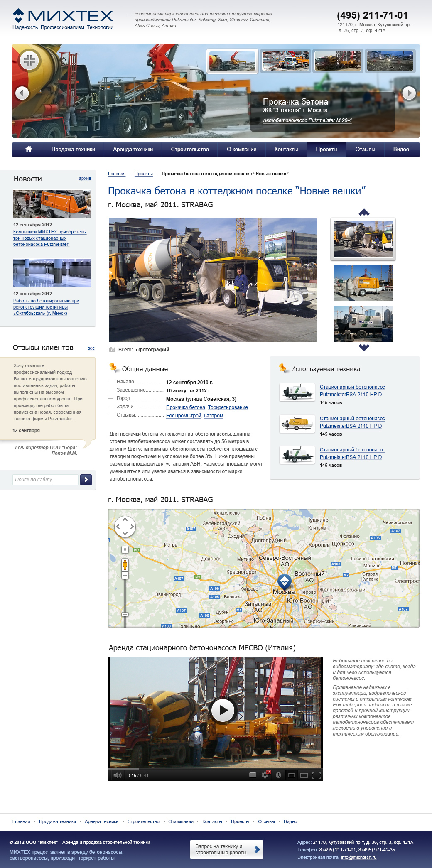Select third gallery thumbnail with grey pump
The height and width of the screenshot is (868, 432).
coord(363,324)
